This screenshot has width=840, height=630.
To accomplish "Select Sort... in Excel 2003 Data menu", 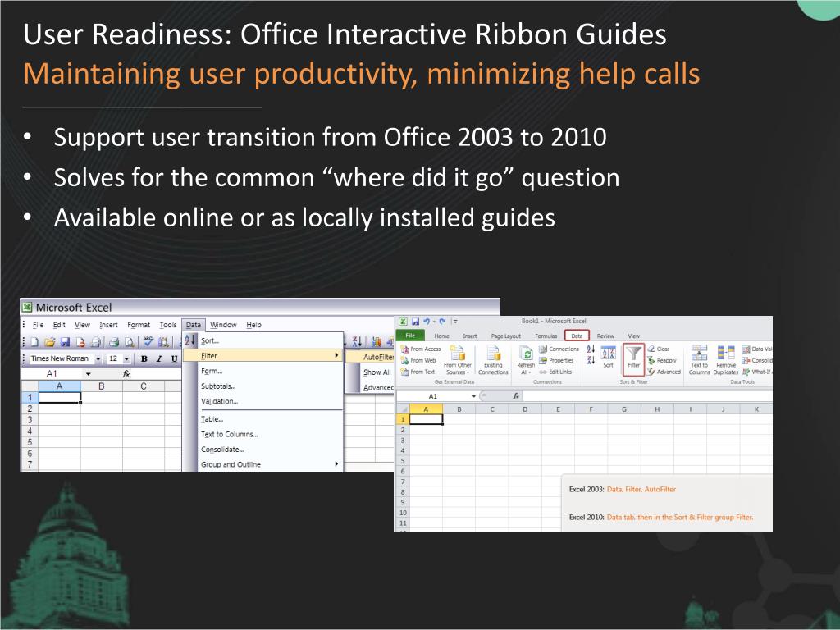I will pos(262,340).
